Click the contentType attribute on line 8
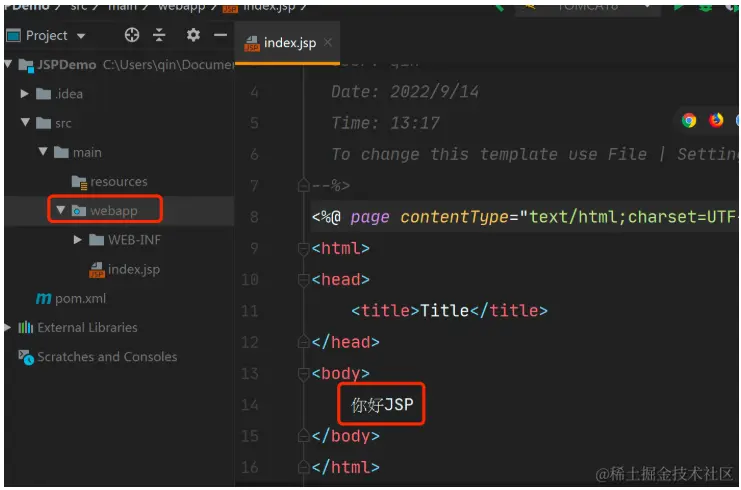741x490 pixels. [x=454, y=217]
